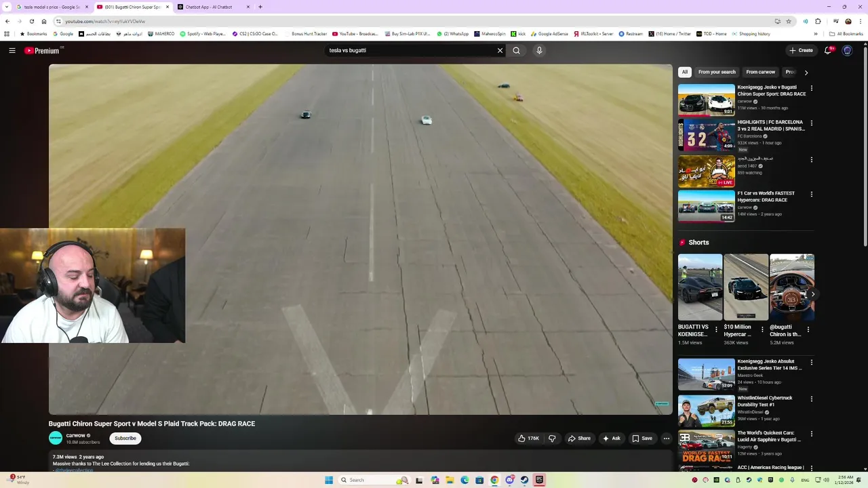Viewport: 868px width, 488px height.
Task: Select the All filter chip
Action: point(685,72)
